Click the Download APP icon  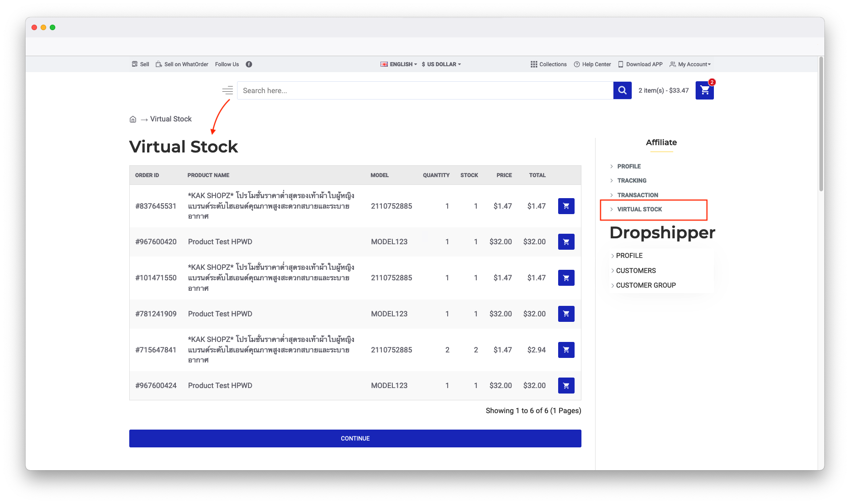click(621, 64)
